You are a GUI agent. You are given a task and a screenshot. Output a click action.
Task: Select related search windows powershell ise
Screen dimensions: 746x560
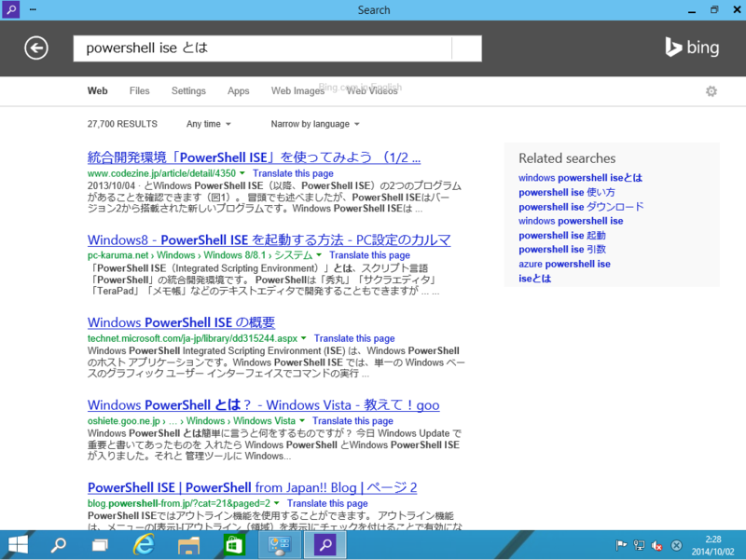click(571, 221)
